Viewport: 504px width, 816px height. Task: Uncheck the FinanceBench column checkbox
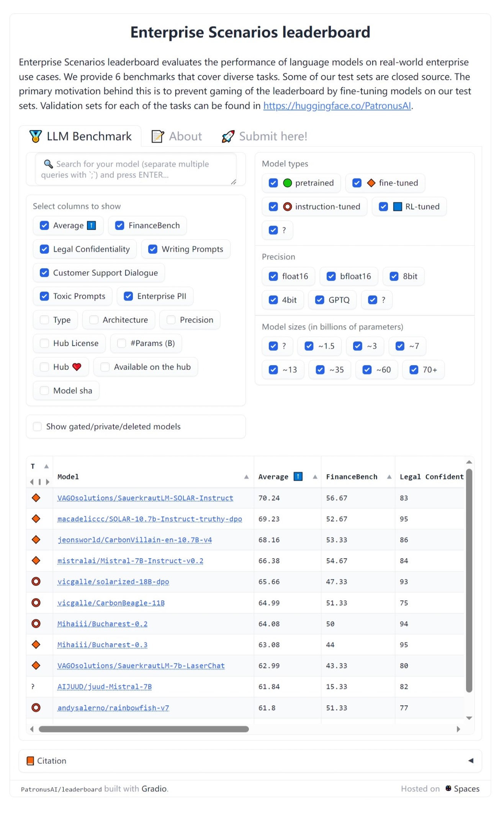coord(120,226)
